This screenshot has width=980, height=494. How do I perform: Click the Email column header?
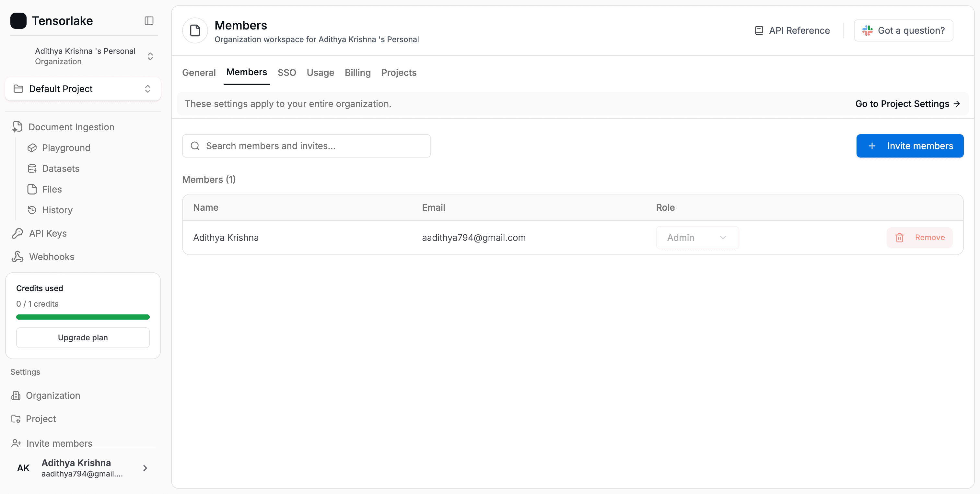click(433, 207)
